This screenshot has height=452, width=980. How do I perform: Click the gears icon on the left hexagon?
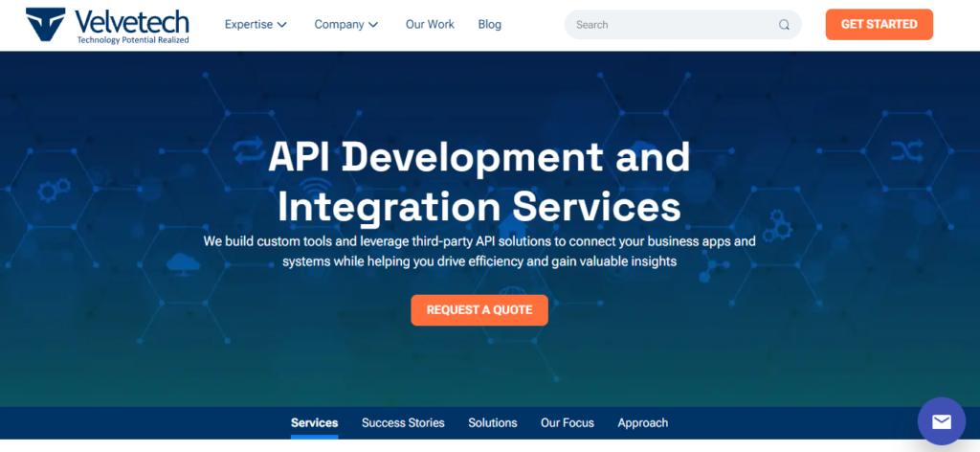click(53, 189)
